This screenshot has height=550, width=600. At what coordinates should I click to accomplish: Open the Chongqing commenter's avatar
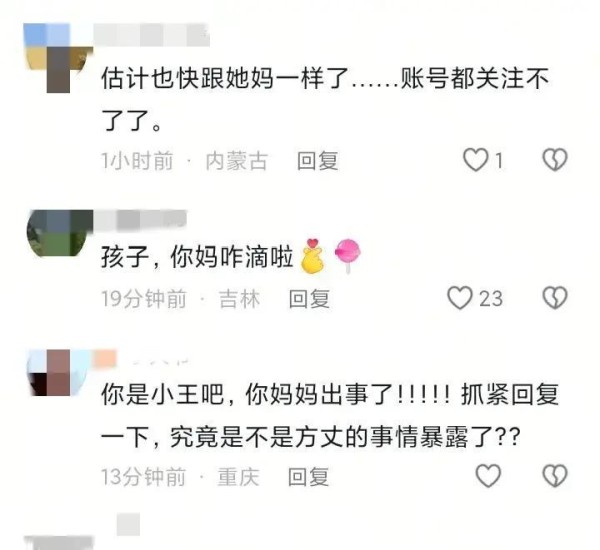pos(59,372)
